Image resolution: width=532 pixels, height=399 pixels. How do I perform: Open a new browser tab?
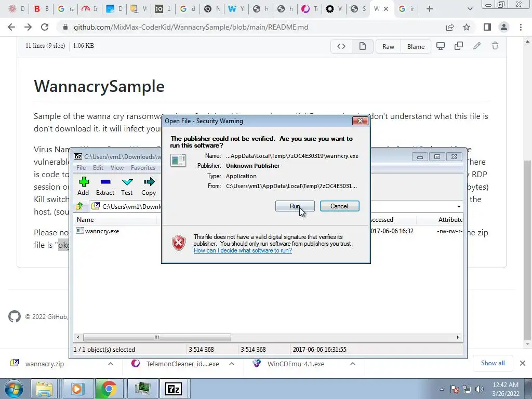(430, 9)
